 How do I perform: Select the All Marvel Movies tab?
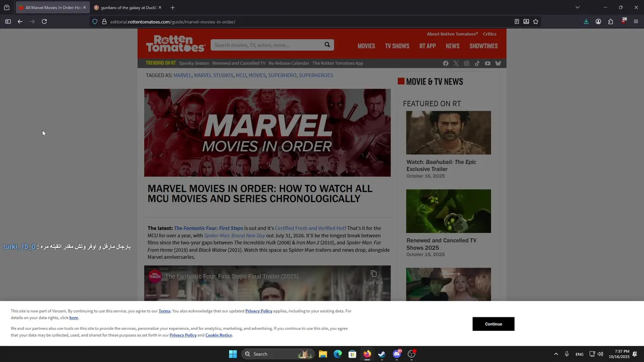(52, 8)
